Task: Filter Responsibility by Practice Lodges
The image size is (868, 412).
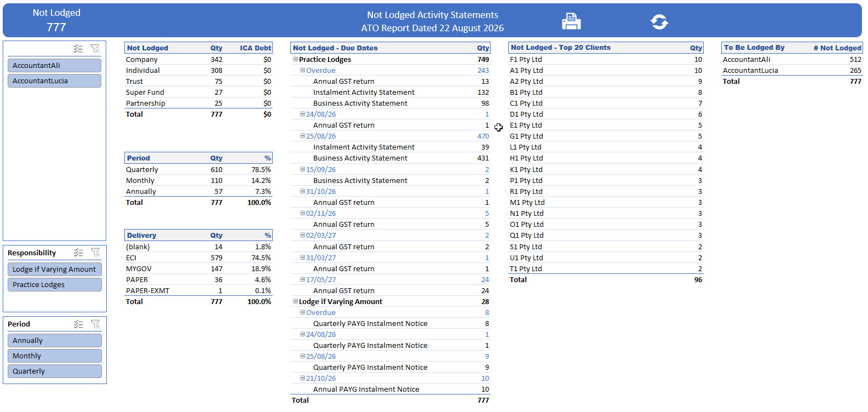Action: (54, 284)
